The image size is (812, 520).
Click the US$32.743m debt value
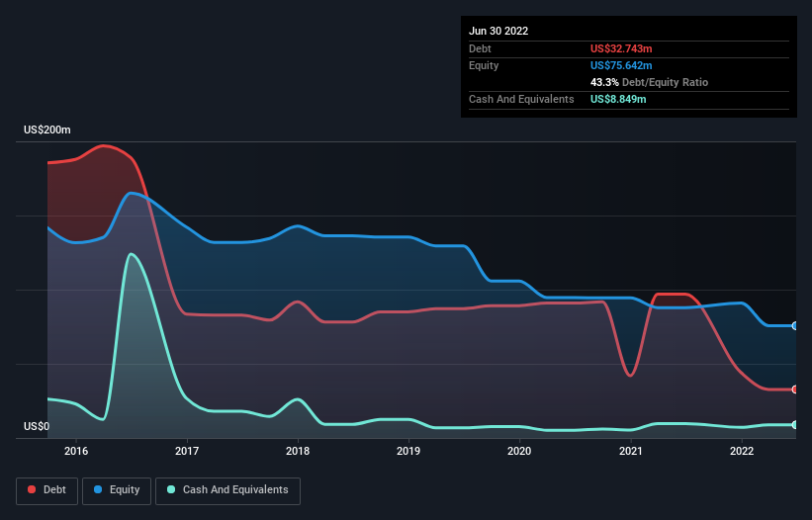click(x=621, y=48)
